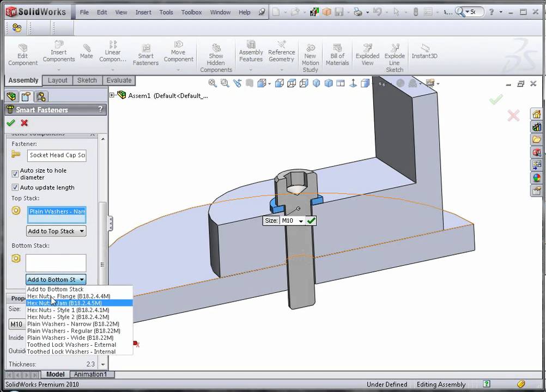This screenshot has width=546, height=392.
Task: Expand the Assem1 tree node
Action: (x=112, y=95)
